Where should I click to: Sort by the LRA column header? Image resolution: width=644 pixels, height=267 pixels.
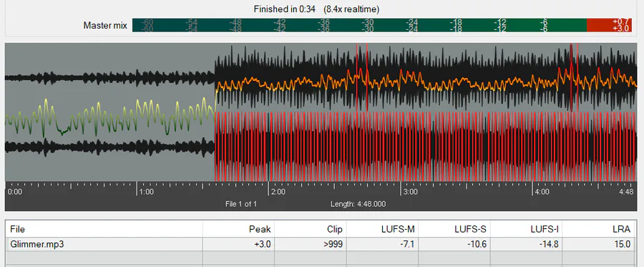click(x=598, y=229)
